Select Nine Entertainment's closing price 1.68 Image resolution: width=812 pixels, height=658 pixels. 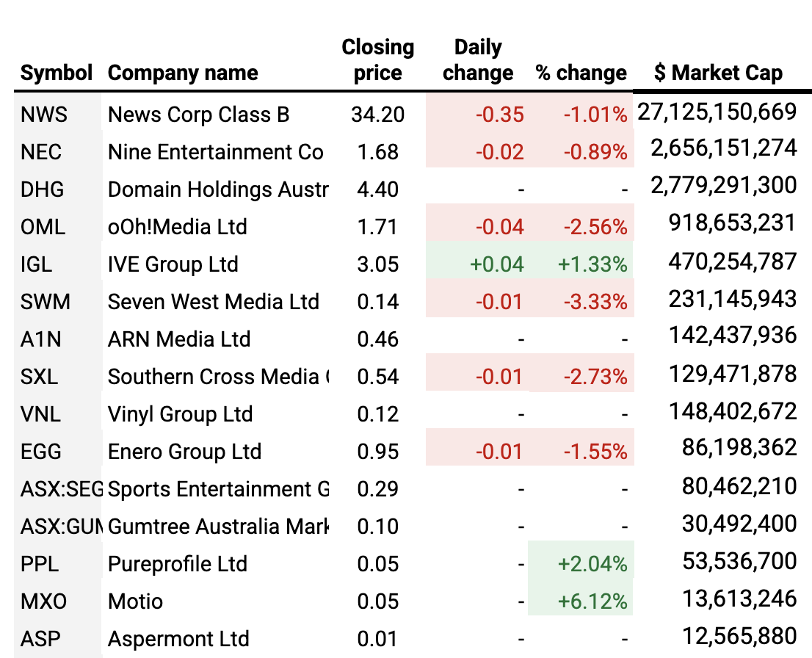(377, 152)
